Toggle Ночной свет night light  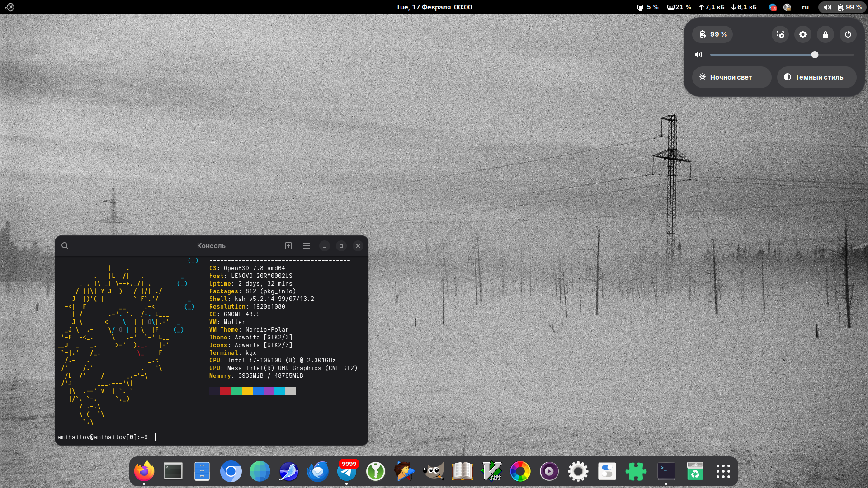pos(731,77)
